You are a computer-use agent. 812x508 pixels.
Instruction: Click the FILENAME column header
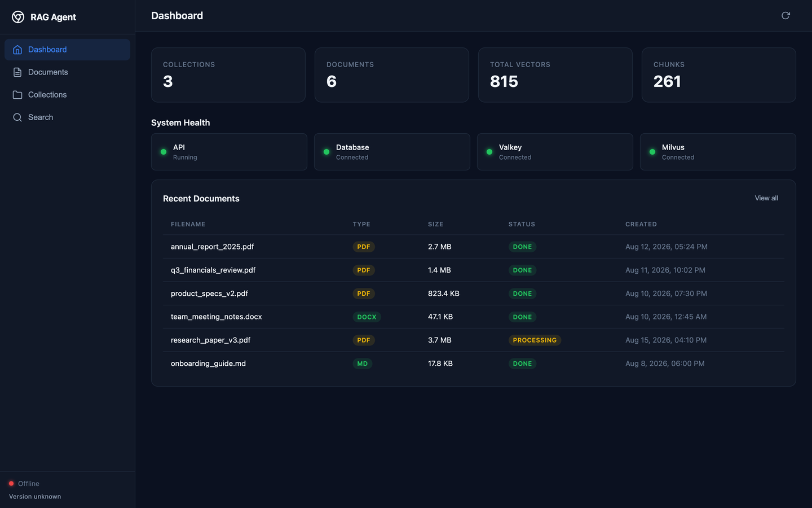[x=188, y=224]
